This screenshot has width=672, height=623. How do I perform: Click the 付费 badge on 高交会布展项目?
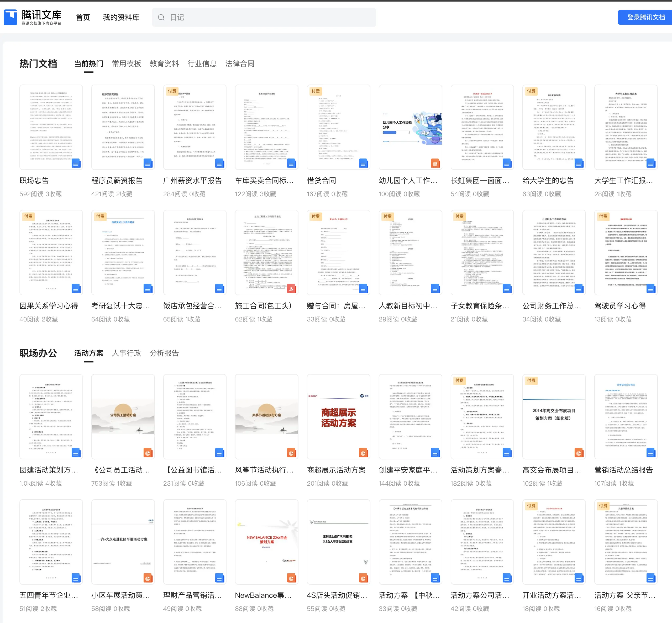(x=531, y=381)
